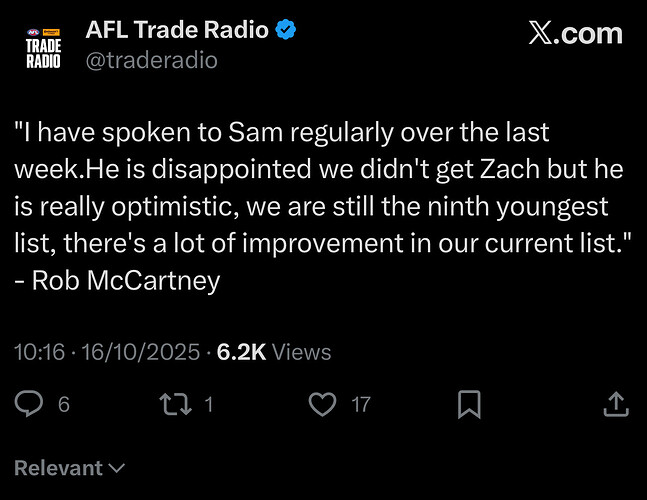647x500 pixels.
Task: Open the AFL Trade Radio profile picture
Action: click(42, 47)
